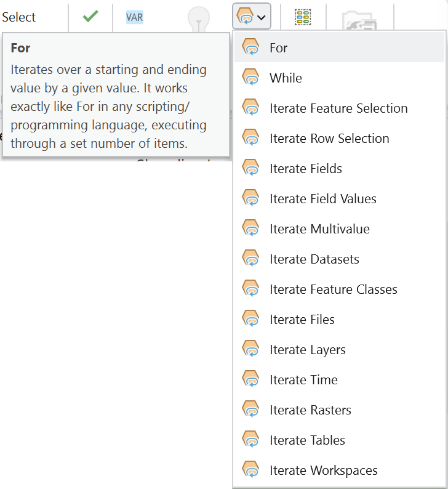
Task: Select Iterate Field Values option
Action: click(x=339, y=199)
